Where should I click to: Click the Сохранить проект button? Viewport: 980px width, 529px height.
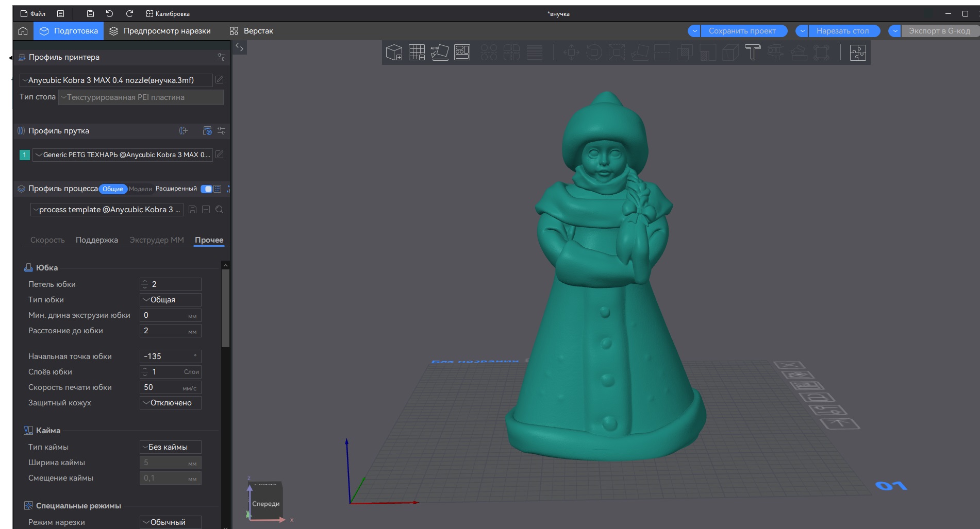[x=742, y=31]
